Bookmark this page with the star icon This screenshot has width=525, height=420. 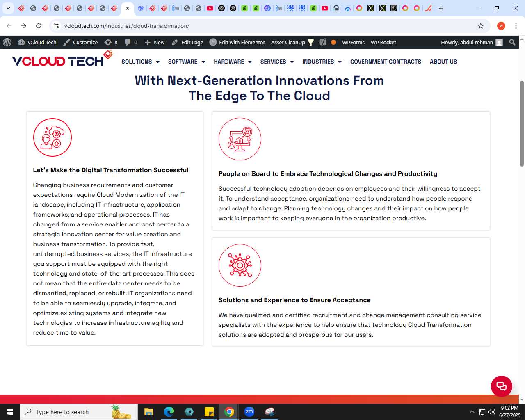coord(481,26)
